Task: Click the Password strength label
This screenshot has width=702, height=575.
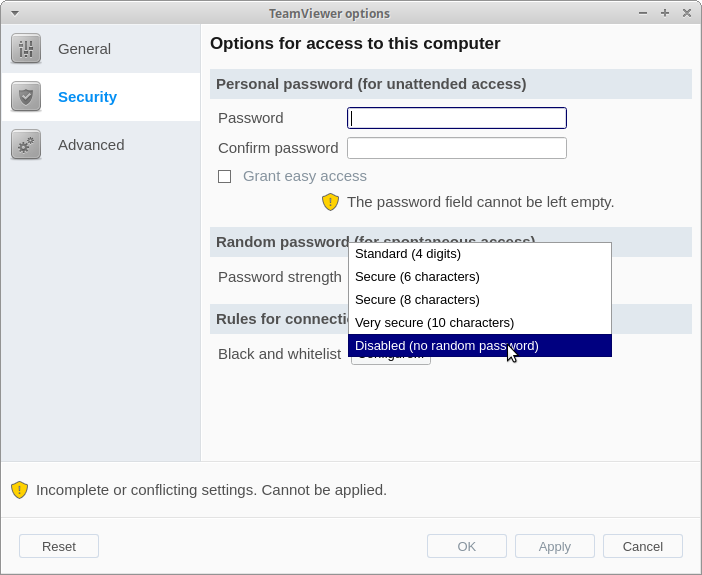Action: pyautogui.click(x=280, y=277)
